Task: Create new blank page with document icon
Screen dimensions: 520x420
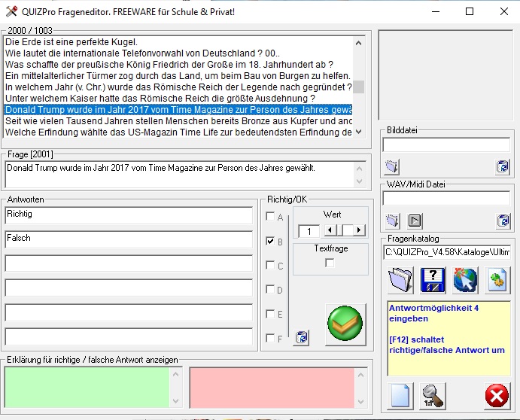Action: [400, 395]
